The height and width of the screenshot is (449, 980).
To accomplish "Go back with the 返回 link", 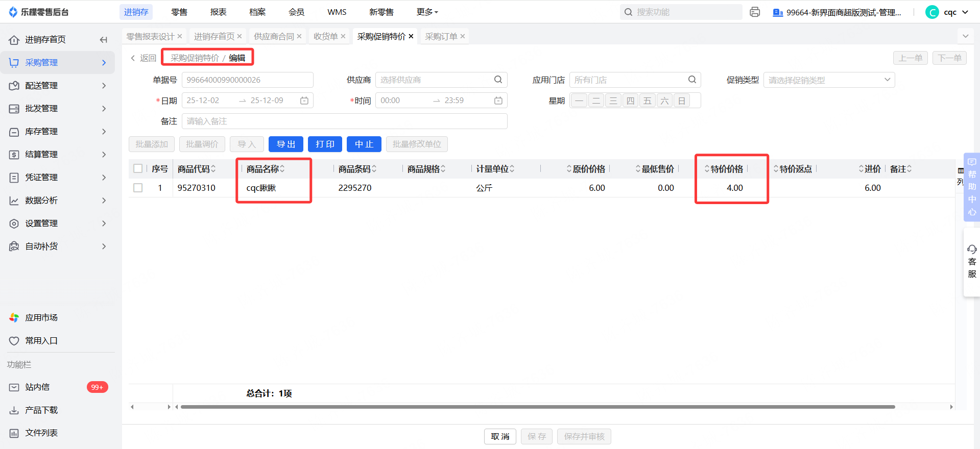I will click(x=144, y=58).
